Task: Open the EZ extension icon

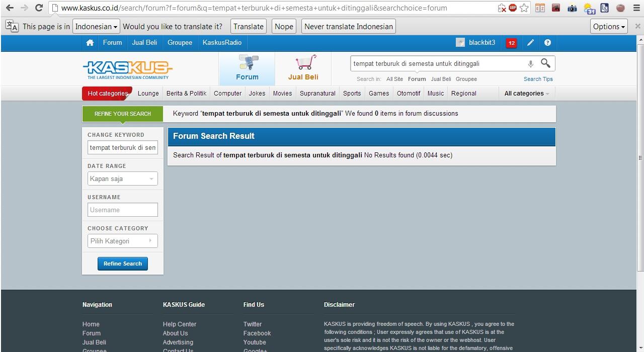Action: [x=540, y=8]
